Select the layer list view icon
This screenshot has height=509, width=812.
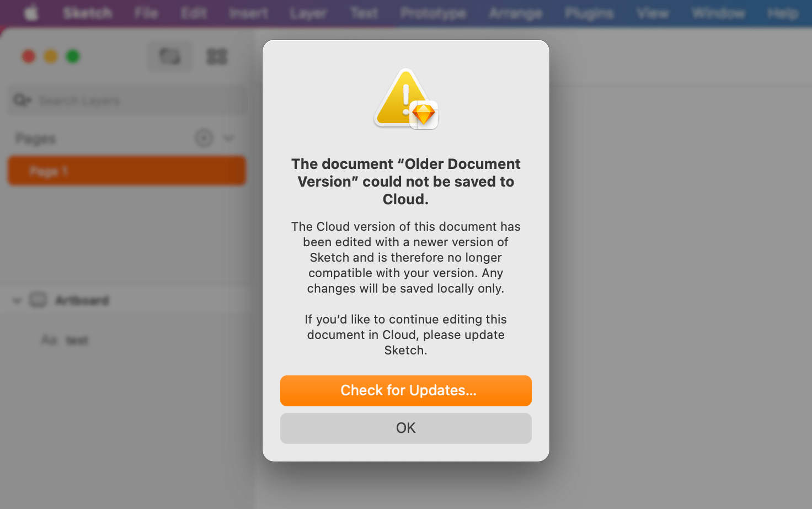point(170,56)
